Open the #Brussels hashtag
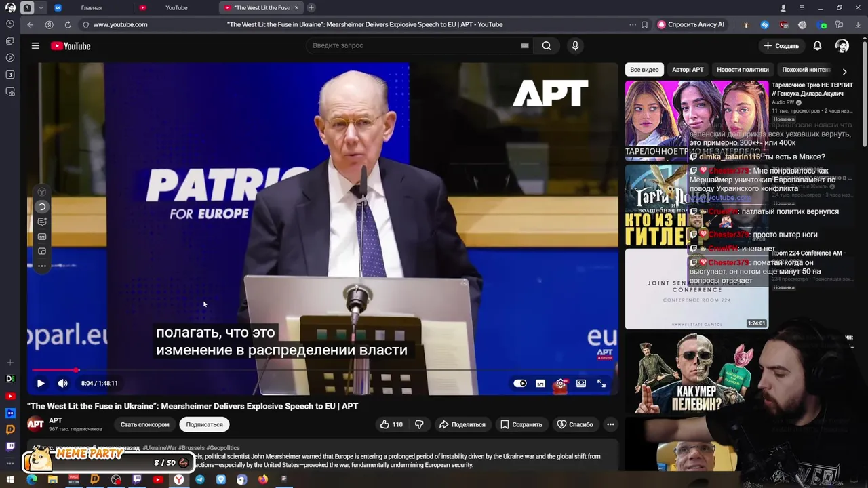The width and height of the screenshot is (868, 488). 191,448
